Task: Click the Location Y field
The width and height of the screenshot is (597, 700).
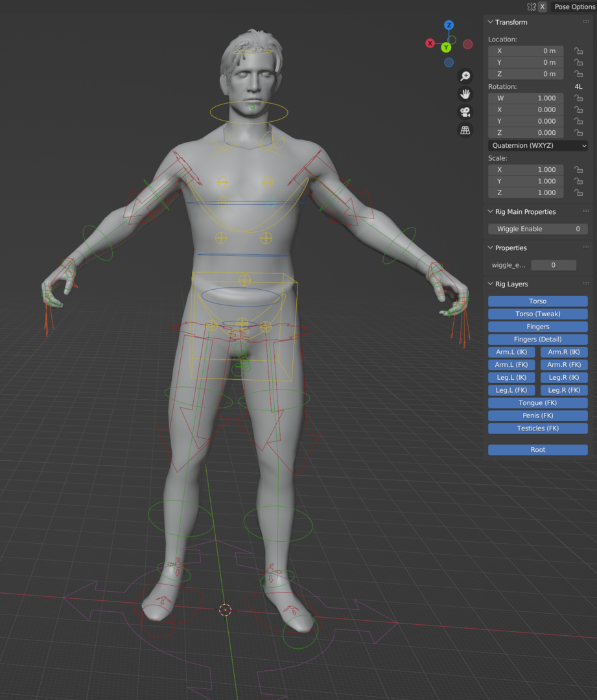Action: [526, 62]
